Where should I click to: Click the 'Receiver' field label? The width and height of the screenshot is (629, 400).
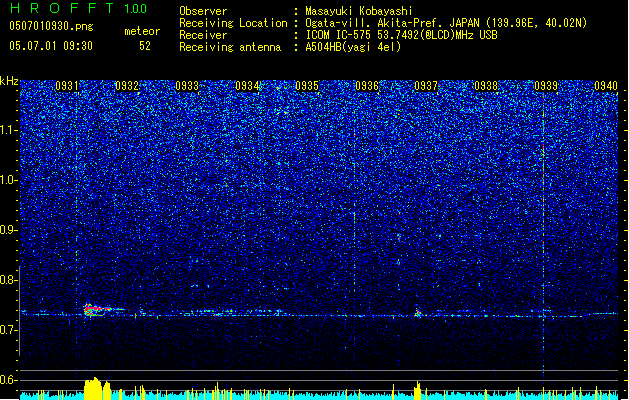click(x=203, y=35)
